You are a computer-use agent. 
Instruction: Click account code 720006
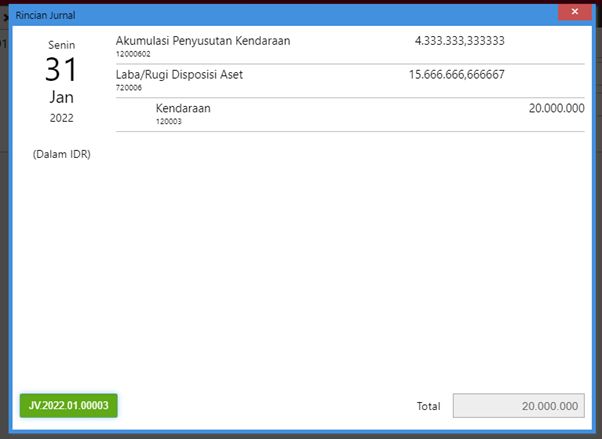[x=129, y=88]
